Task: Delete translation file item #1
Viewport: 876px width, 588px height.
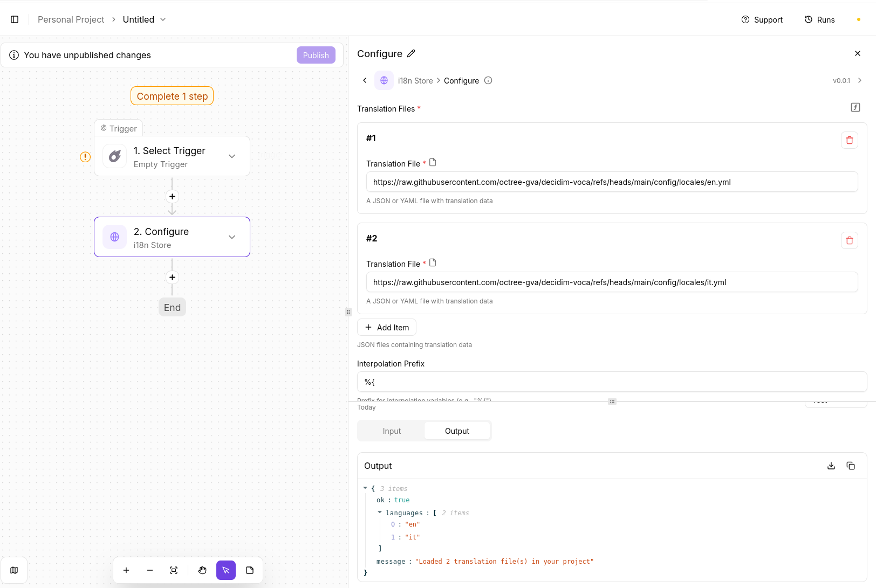Action: tap(850, 140)
